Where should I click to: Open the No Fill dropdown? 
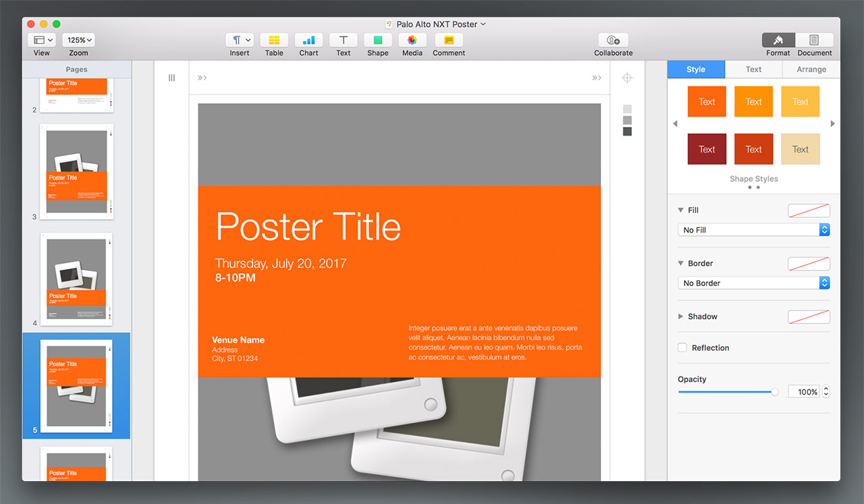click(753, 230)
